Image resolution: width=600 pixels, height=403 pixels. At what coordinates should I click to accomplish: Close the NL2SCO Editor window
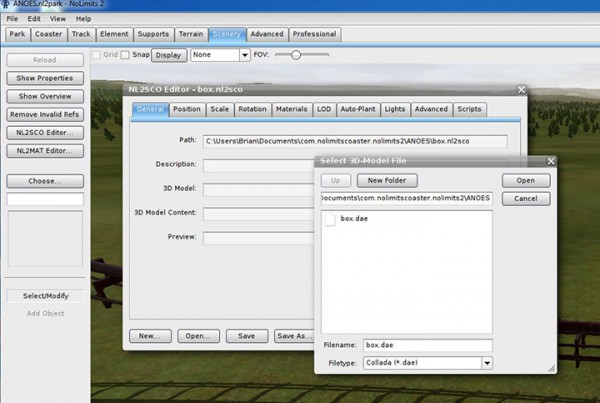coord(521,89)
